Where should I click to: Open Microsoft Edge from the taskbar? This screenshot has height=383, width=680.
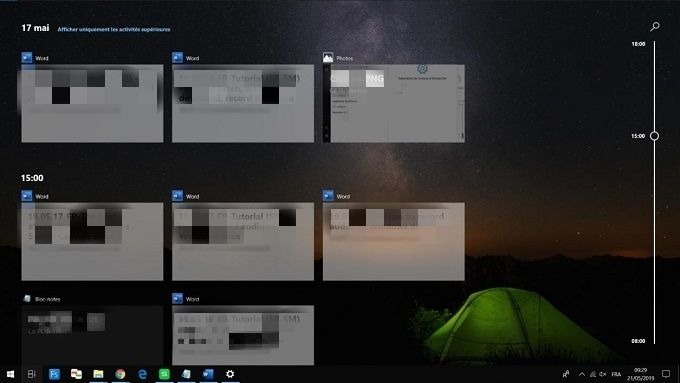142,374
